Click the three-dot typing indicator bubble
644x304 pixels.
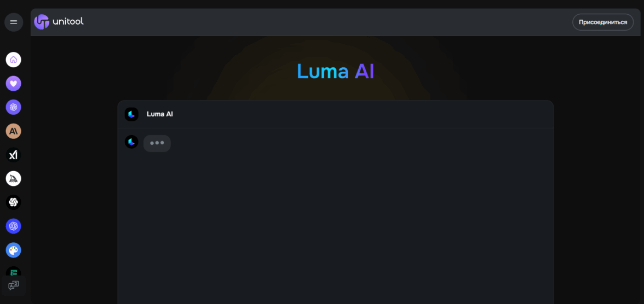click(157, 143)
